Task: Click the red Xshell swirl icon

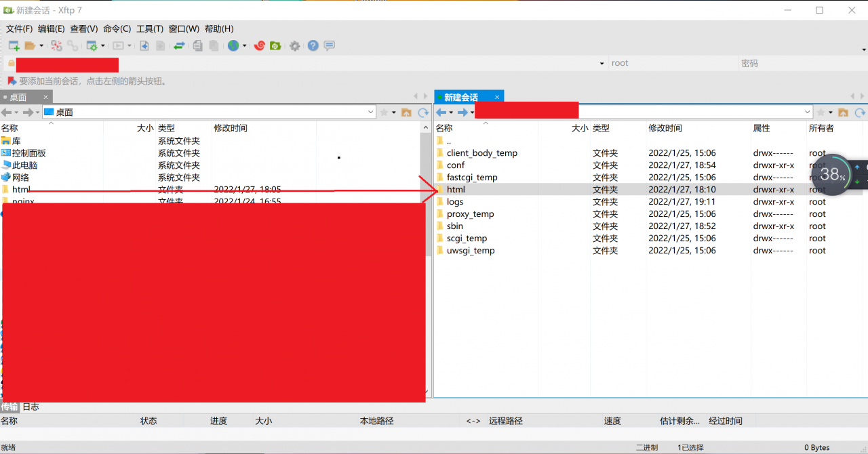Action: 259,46
